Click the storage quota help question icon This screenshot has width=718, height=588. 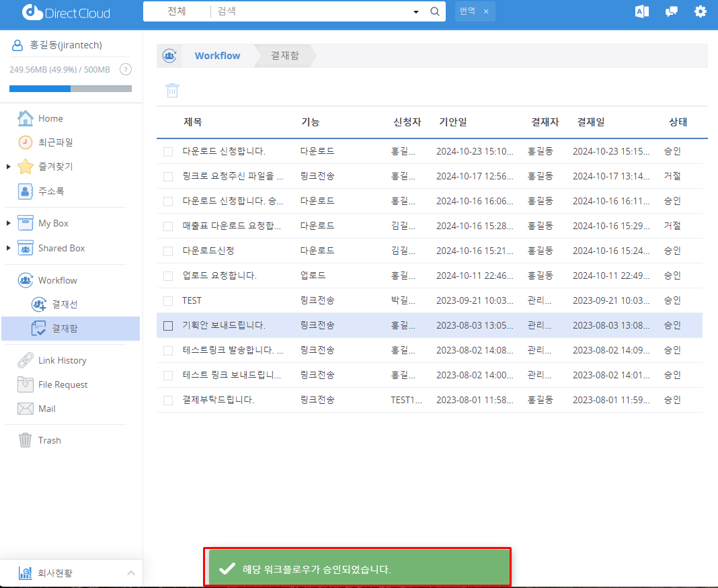(x=125, y=69)
